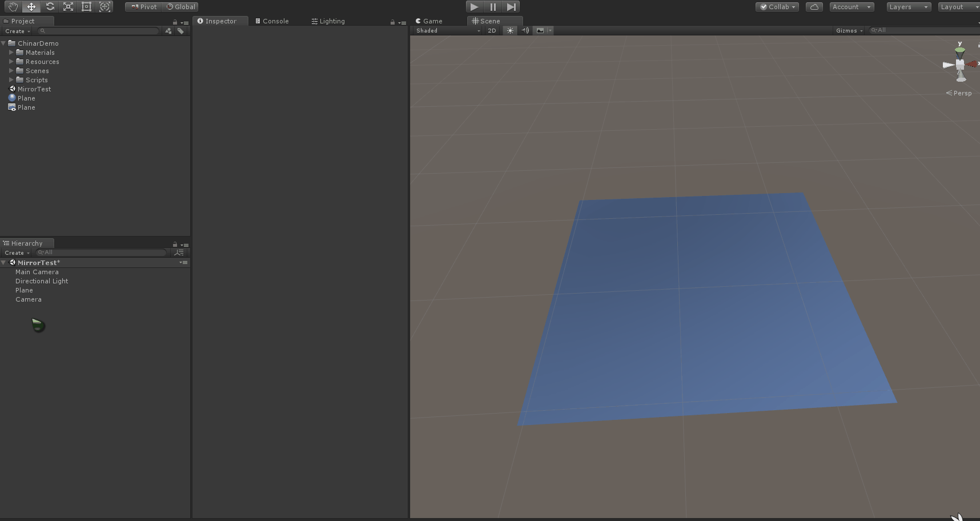Select the Hand tool
980x521 pixels.
coord(13,7)
